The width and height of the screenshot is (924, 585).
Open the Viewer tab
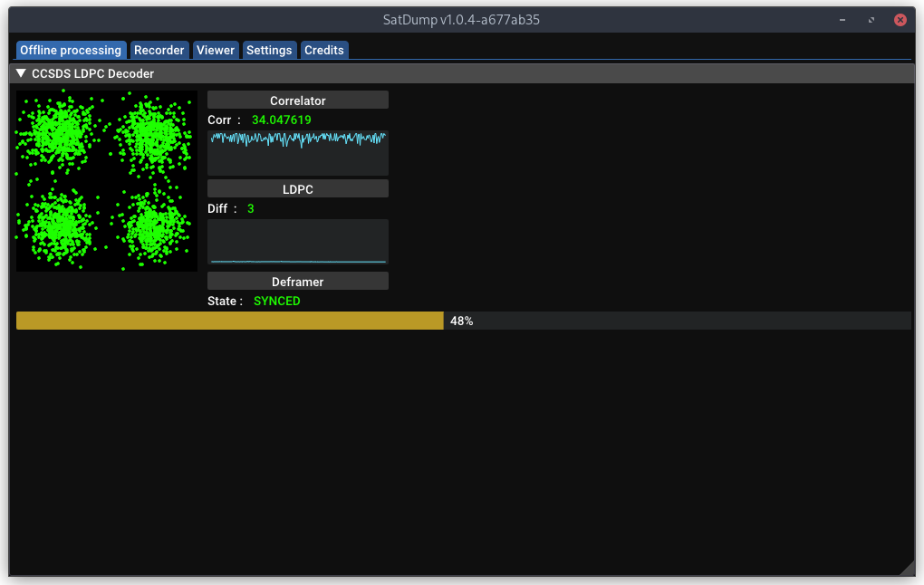[x=215, y=50]
